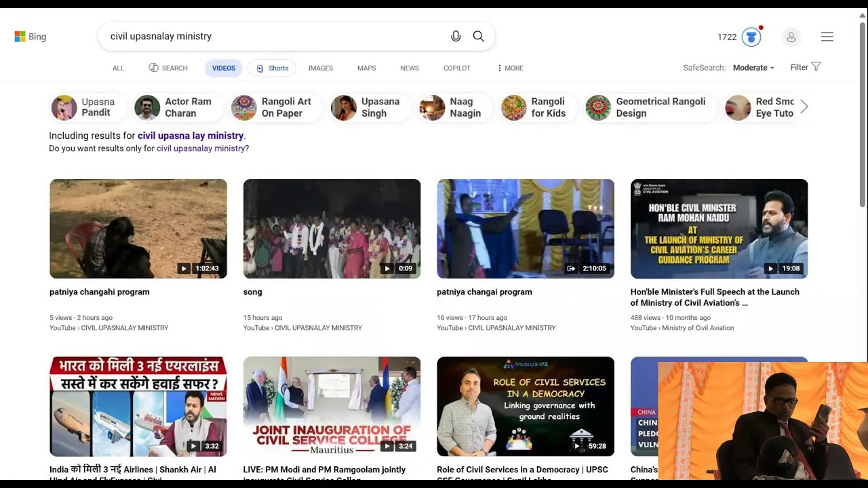This screenshot has height=488, width=868.
Task: Open the hamburger settings menu
Action: [827, 37]
